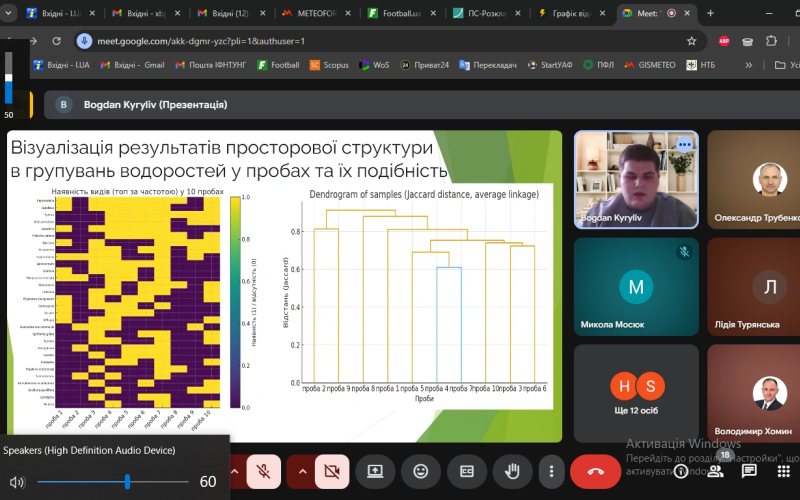Show more bookmarks chevron
The width and height of the screenshot is (800, 500).
point(748,65)
